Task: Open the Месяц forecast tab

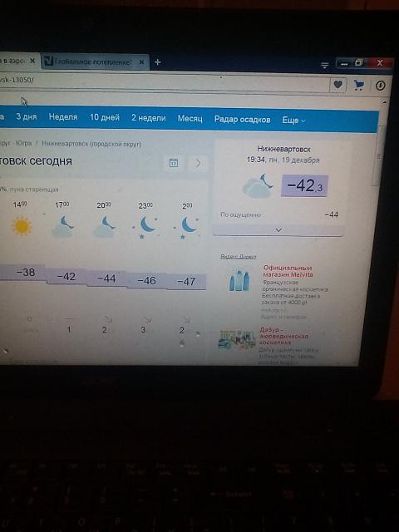Action: tap(190, 118)
